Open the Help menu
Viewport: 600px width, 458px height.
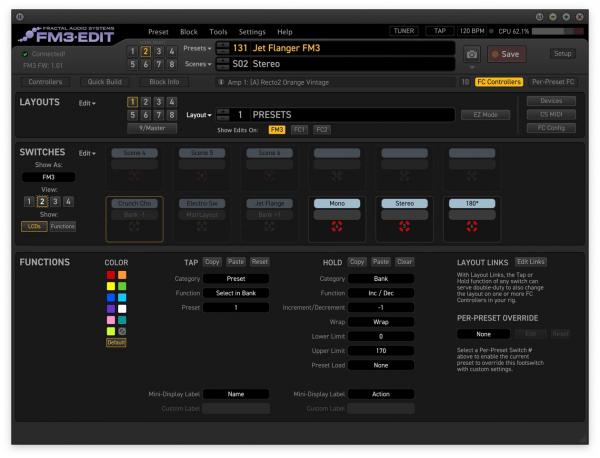point(285,32)
